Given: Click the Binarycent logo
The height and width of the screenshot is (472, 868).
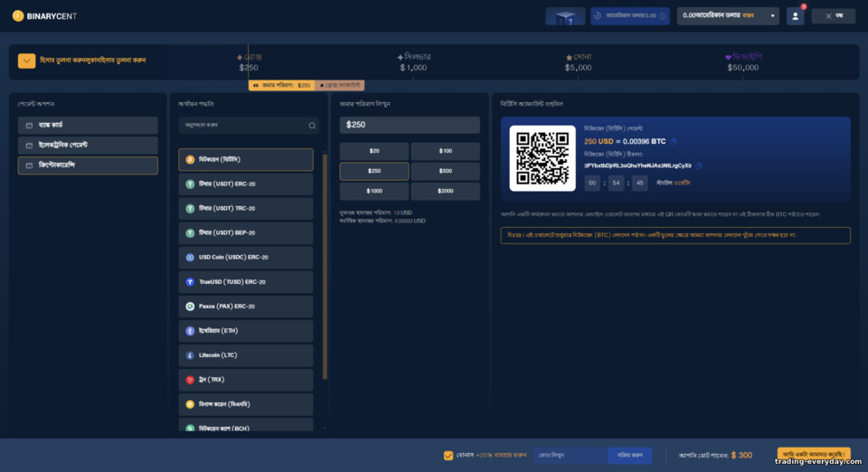Looking at the screenshot, I should coord(44,16).
